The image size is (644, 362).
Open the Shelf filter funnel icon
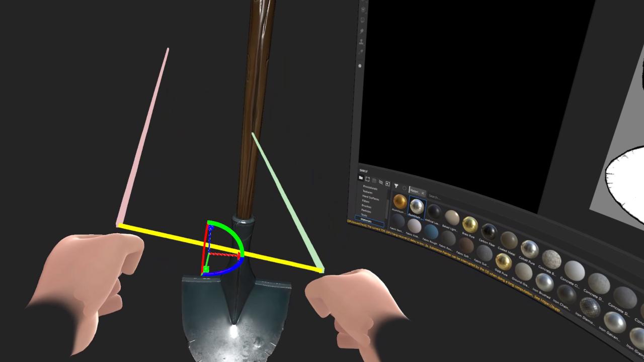click(396, 186)
